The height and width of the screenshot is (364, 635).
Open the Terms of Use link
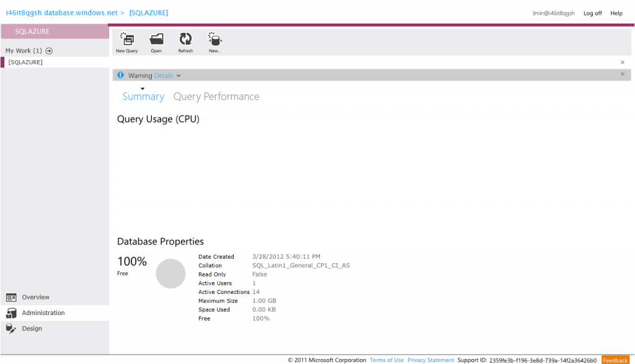[x=387, y=360]
